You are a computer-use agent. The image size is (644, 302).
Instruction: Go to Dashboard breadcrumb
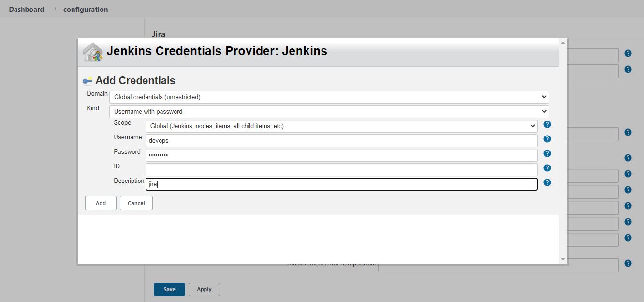click(x=27, y=9)
